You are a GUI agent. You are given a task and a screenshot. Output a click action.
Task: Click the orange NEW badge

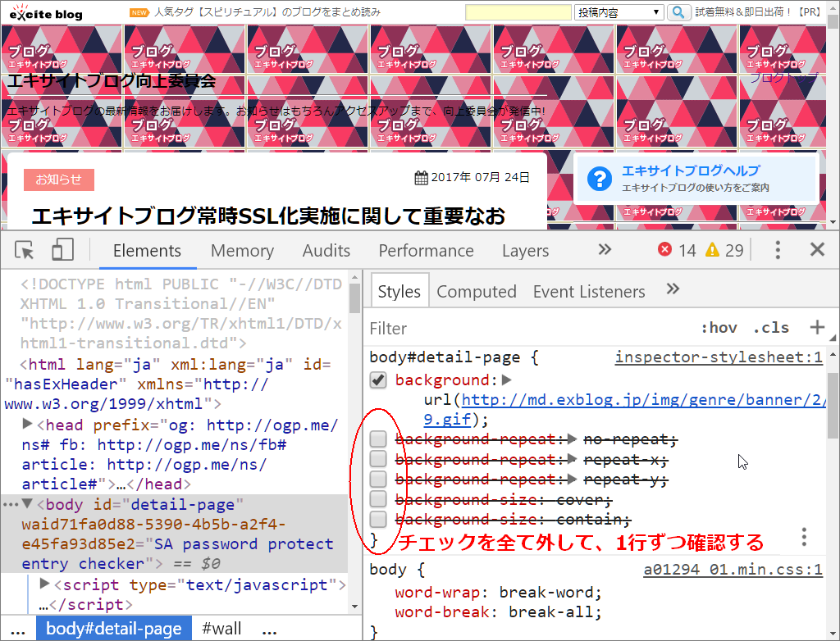(139, 12)
